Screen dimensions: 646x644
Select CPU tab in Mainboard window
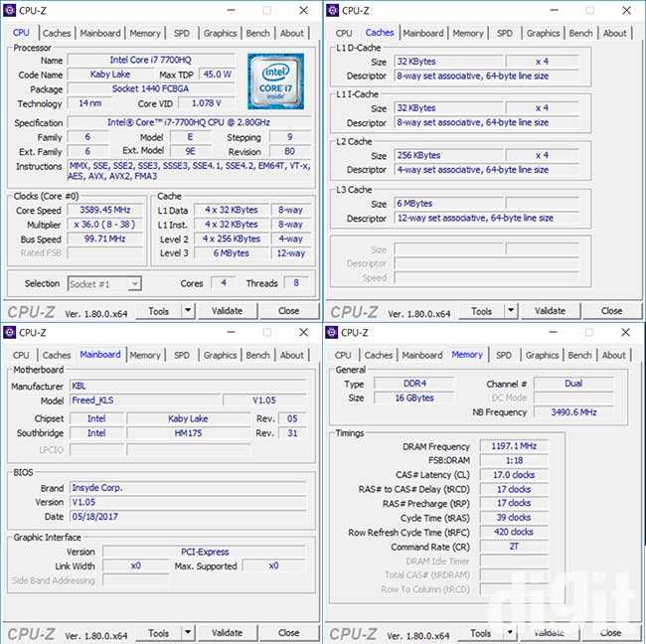(x=21, y=355)
